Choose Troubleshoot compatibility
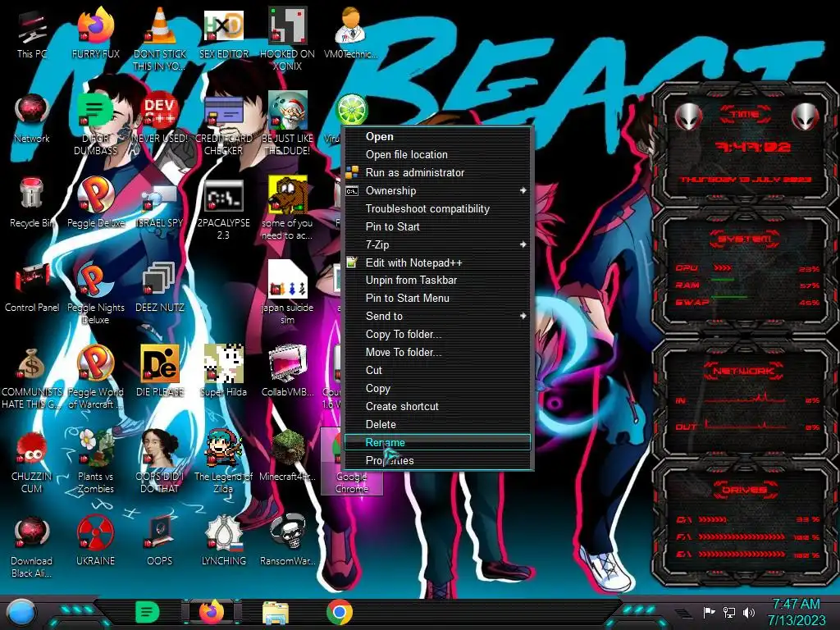 point(438,208)
